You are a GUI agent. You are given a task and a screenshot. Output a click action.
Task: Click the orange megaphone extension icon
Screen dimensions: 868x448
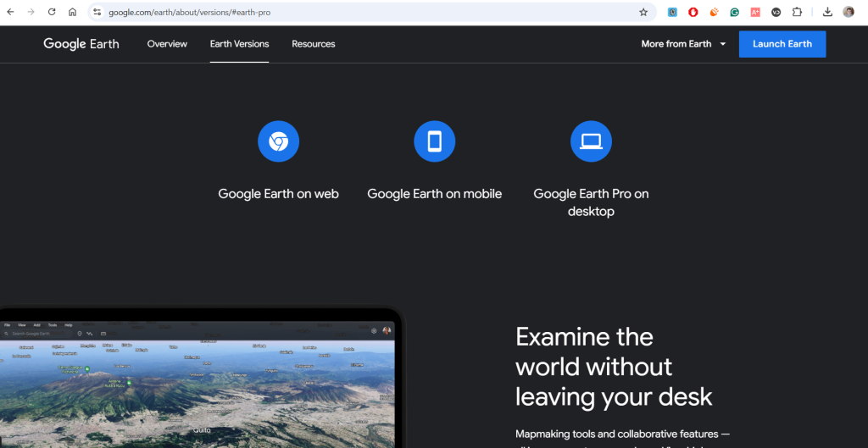(714, 12)
